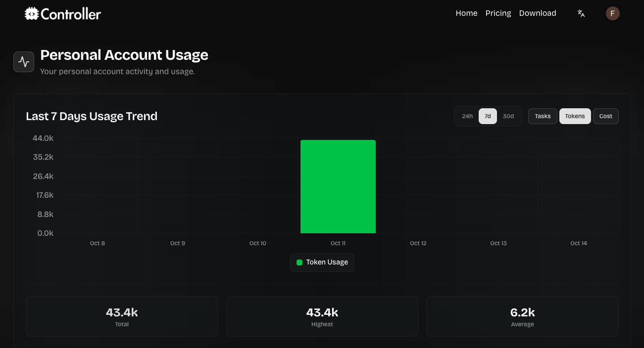Open the Pricing page
Viewport: 644px width, 348px height.
tap(498, 13)
